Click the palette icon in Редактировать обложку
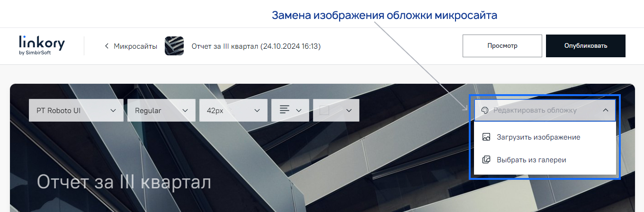 click(484, 110)
